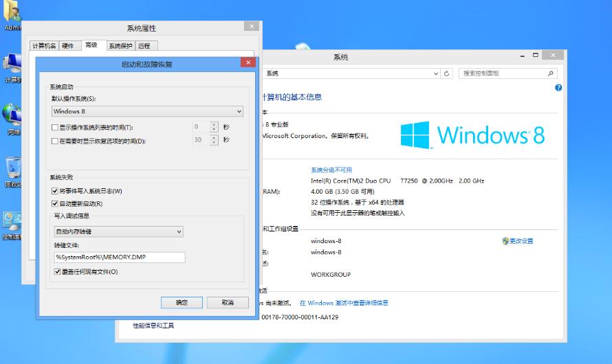Open the 性能信息和工具 link
Screen dimensions: 612x364
(x=153, y=326)
